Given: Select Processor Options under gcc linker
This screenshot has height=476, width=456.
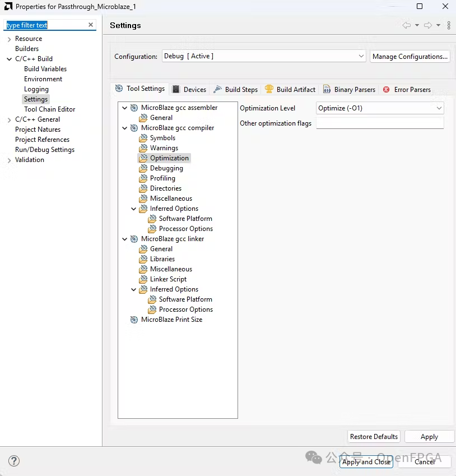Looking at the screenshot, I should 186,309.
